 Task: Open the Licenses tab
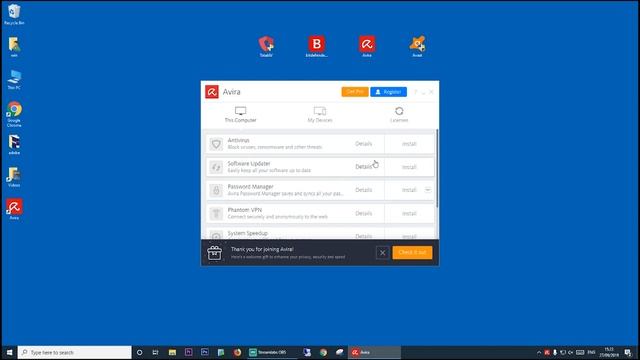[x=399, y=115]
